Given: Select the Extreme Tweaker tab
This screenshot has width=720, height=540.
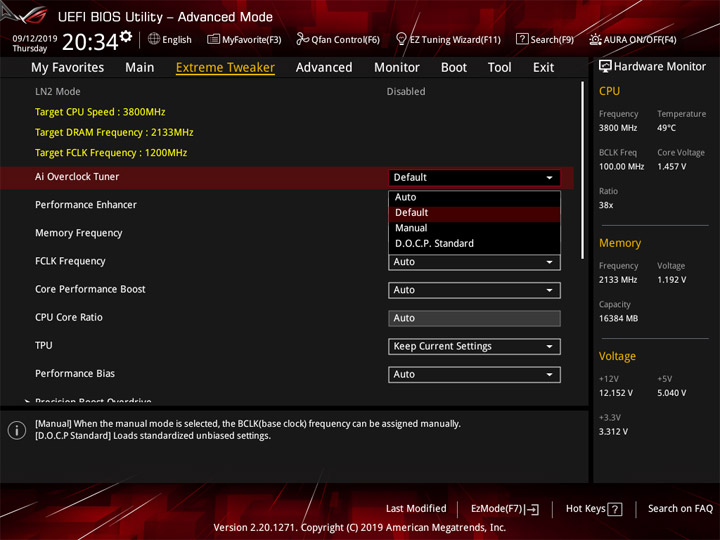Looking at the screenshot, I should click(x=225, y=68).
